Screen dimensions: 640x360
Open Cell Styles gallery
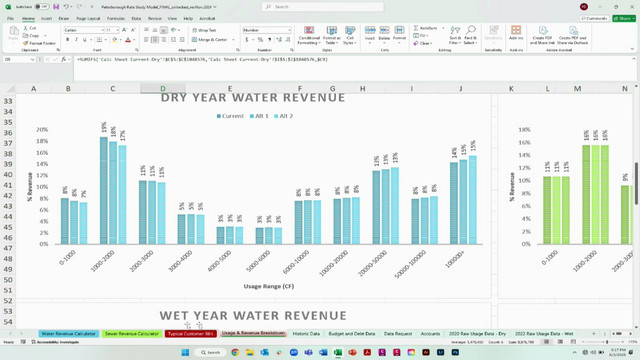click(350, 36)
